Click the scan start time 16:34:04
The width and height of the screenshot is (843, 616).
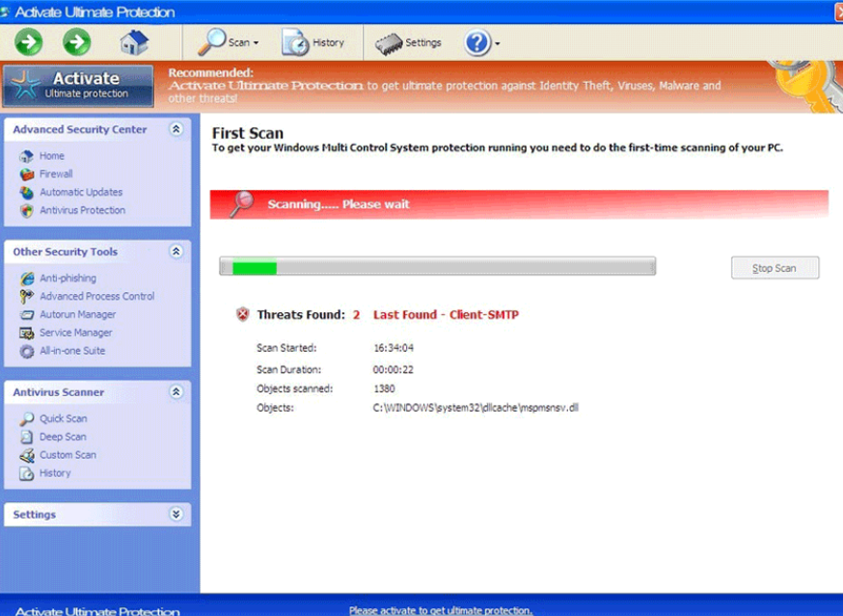(394, 348)
